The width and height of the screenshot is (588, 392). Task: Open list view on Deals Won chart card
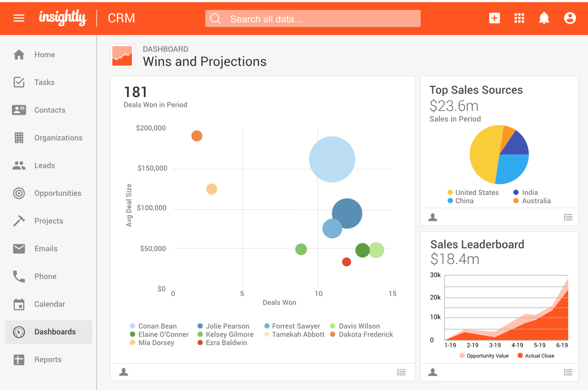(401, 372)
